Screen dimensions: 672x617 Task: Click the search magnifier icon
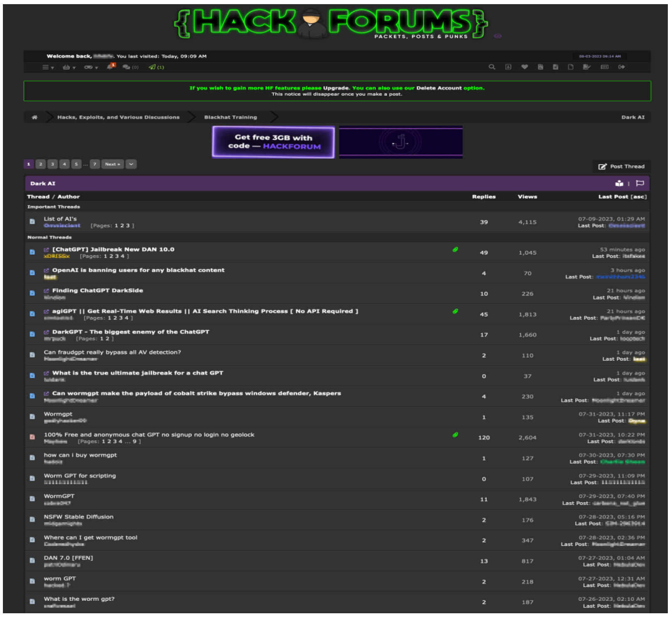(x=492, y=67)
